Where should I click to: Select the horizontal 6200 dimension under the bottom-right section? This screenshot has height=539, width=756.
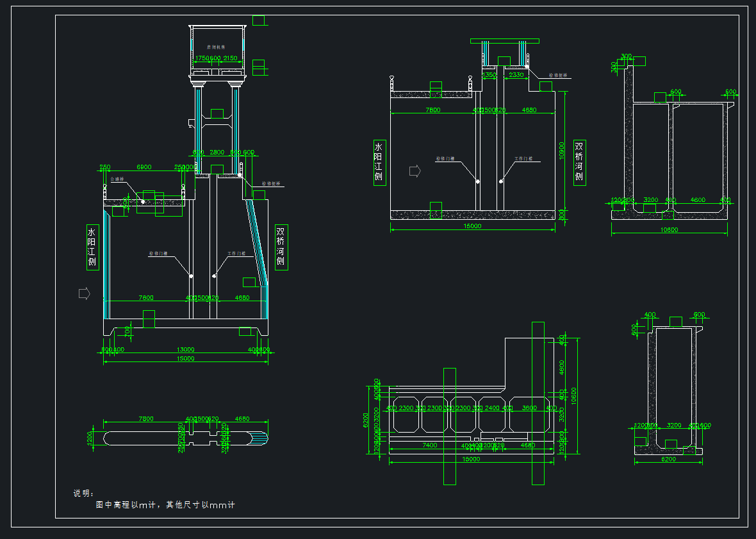pos(668,460)
